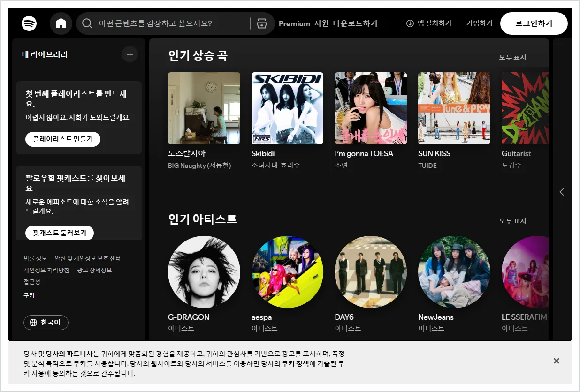Select the 내 라이브러리 header
Viewport: 580px width, 392px height.
(x=45, y=54)
